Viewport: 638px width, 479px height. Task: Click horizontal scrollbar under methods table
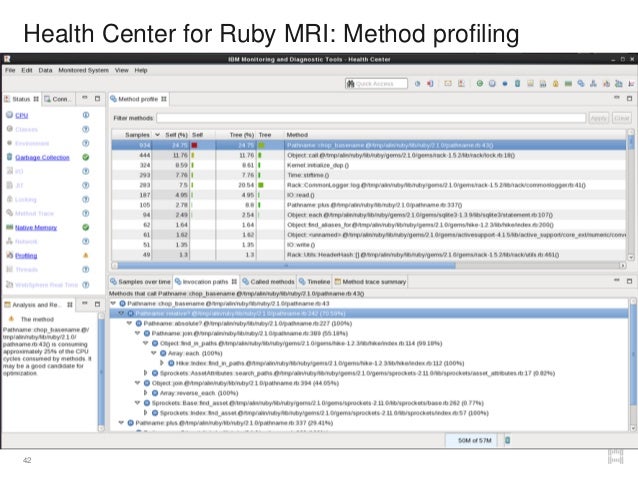point(286,265)
